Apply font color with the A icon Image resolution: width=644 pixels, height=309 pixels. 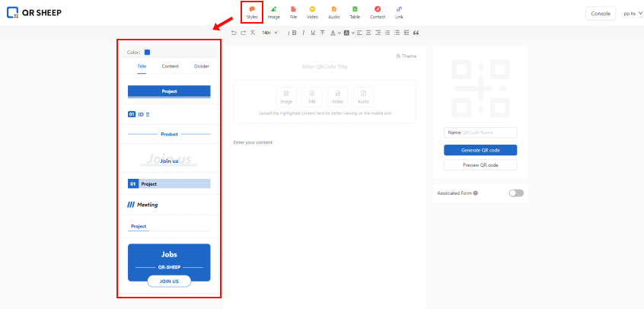click(x=333, y=33)
